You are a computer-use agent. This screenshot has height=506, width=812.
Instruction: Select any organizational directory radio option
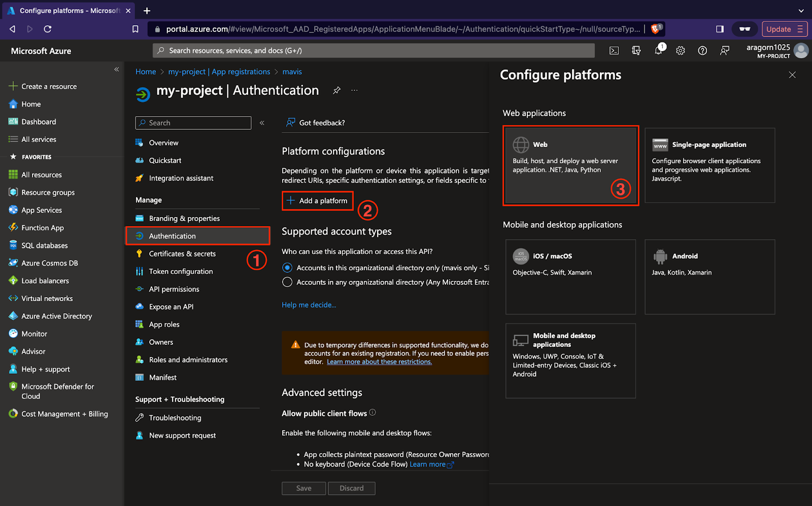(287, 282)
